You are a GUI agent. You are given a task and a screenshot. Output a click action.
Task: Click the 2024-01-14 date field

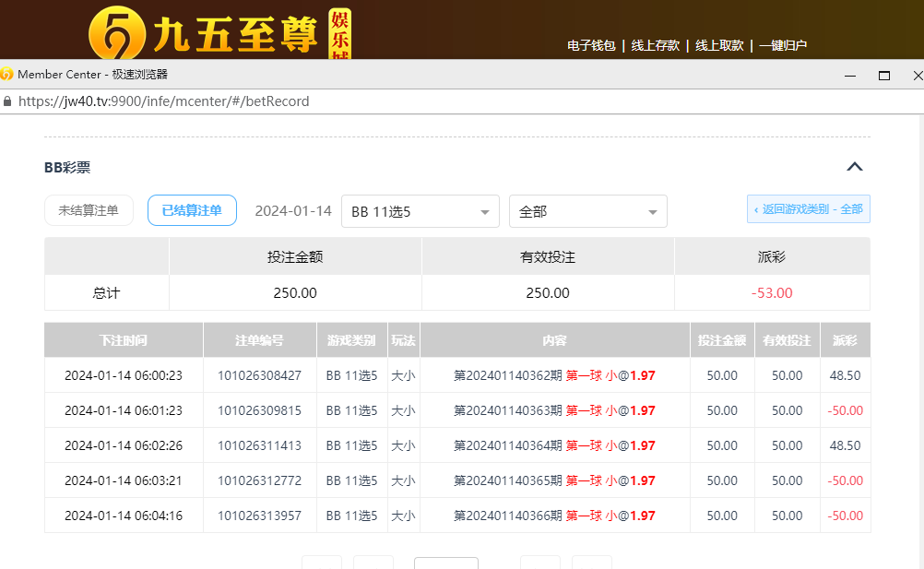click(292, 211)
